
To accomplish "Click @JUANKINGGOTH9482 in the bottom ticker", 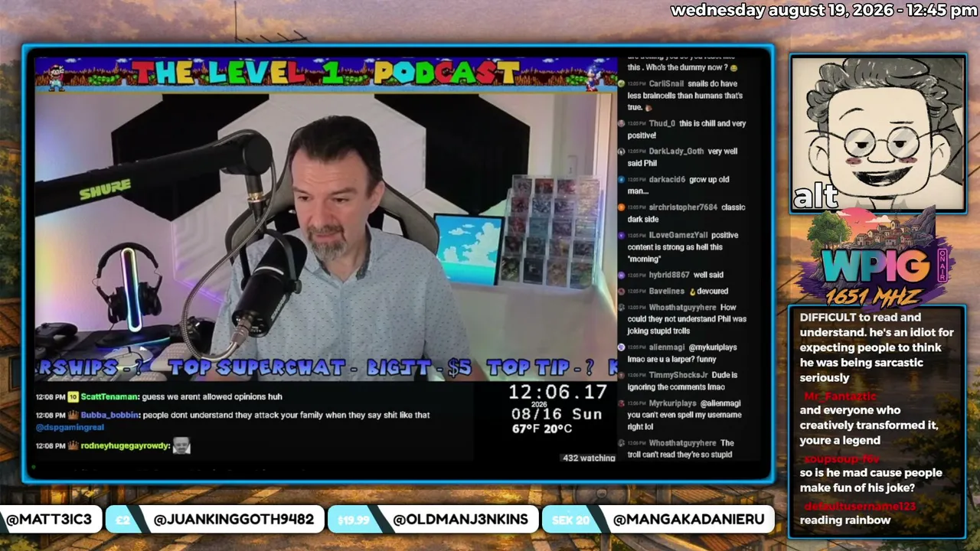I will pyautogui.click(x=234, y=520).
